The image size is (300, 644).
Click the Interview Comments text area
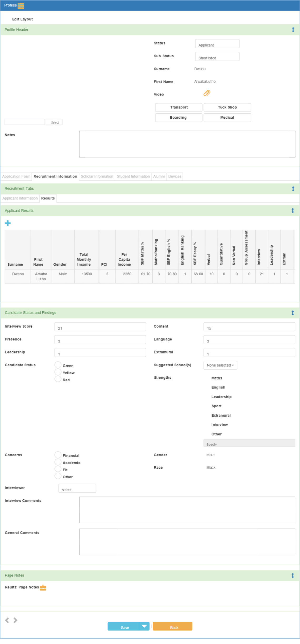tap(187, 510)
